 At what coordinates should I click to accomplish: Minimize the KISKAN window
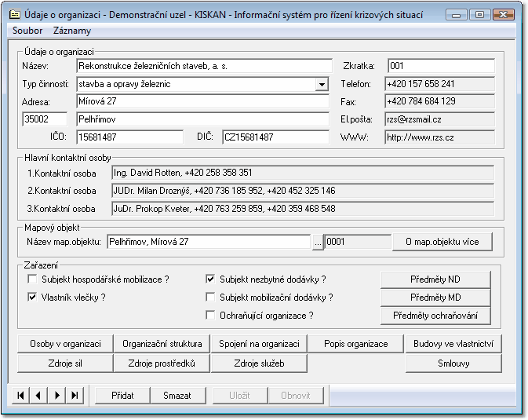[457, 15]
